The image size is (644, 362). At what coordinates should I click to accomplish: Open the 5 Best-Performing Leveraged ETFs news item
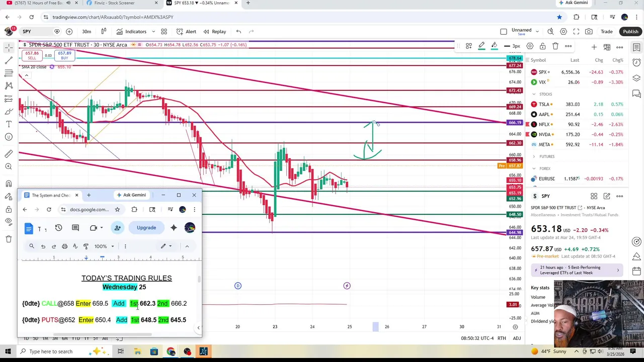pos(577,270)
